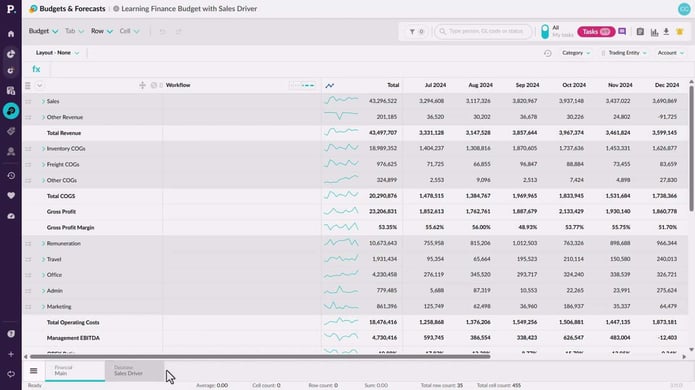Click the undo arrow in the toolbar
Screen dimensions: 695x390
163,31
